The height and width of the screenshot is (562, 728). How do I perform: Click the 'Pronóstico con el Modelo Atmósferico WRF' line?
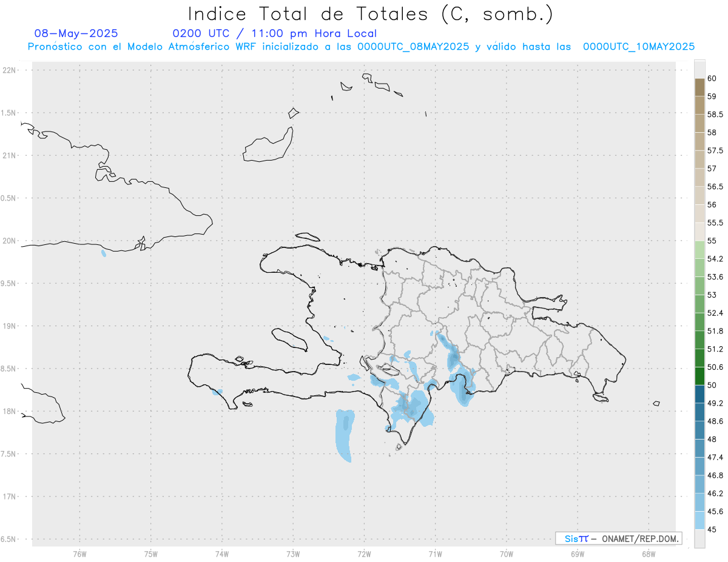(361, 46)
